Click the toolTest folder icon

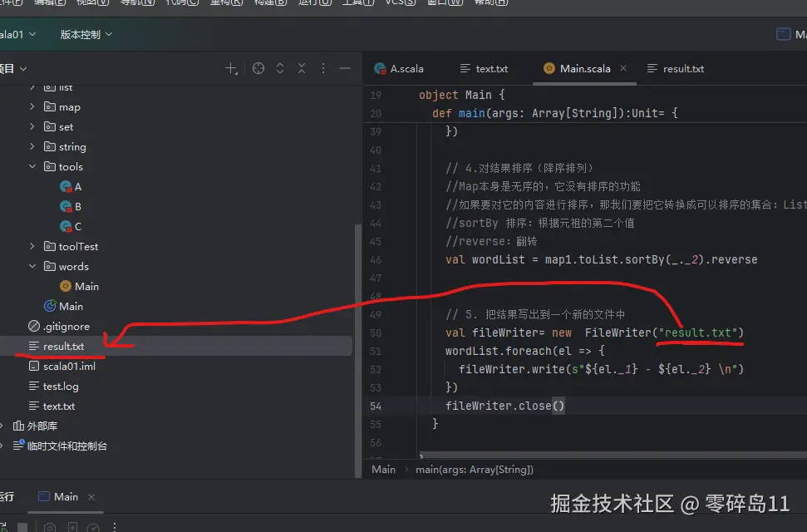[x=50, y=246]
